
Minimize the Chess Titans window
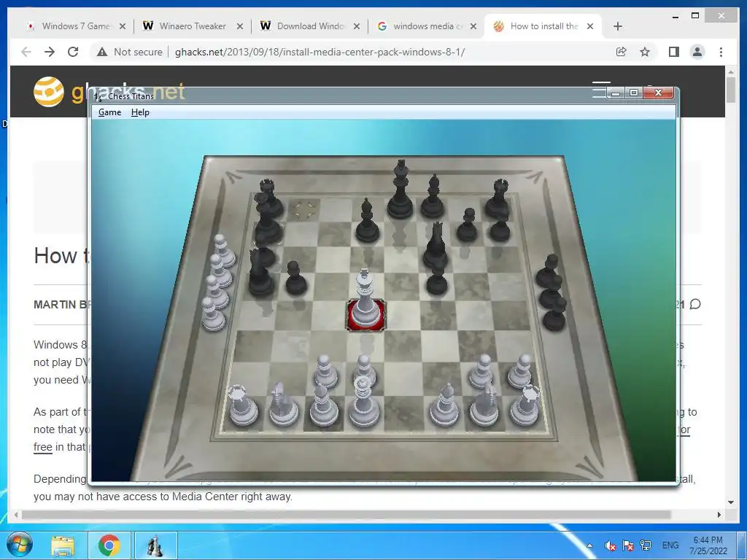[616, 93]
